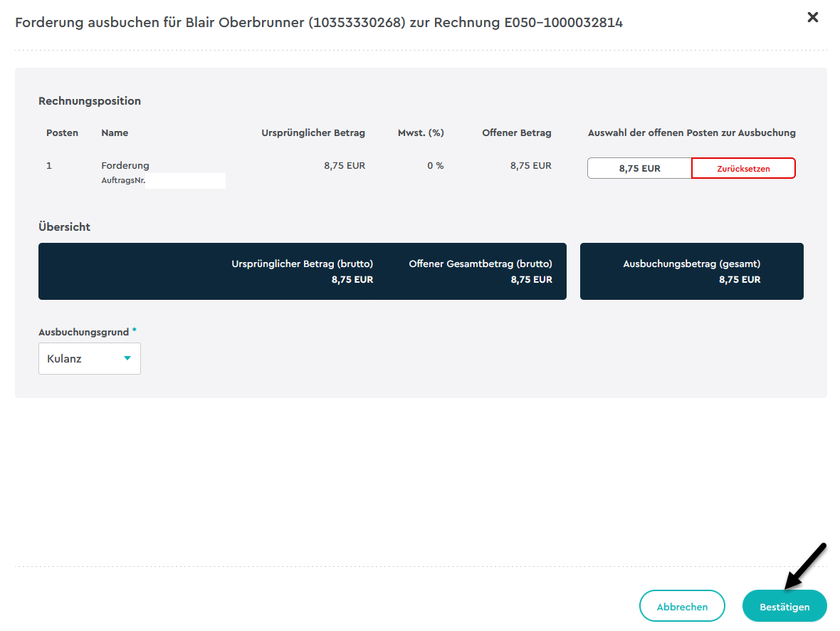Viewport: 840px width, 631px height.
Task: Click the Offener Gesamtbetrag (brutto) summary
Action: pos(481,271)
